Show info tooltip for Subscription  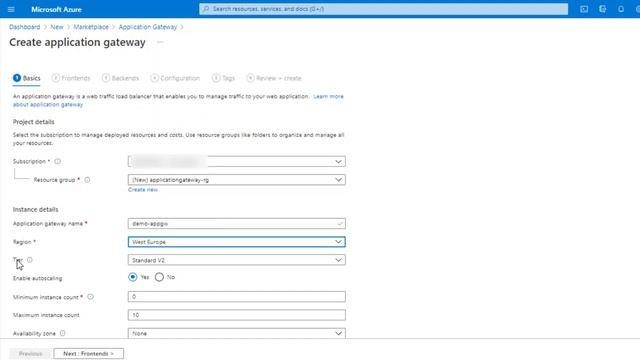(58, 161)
